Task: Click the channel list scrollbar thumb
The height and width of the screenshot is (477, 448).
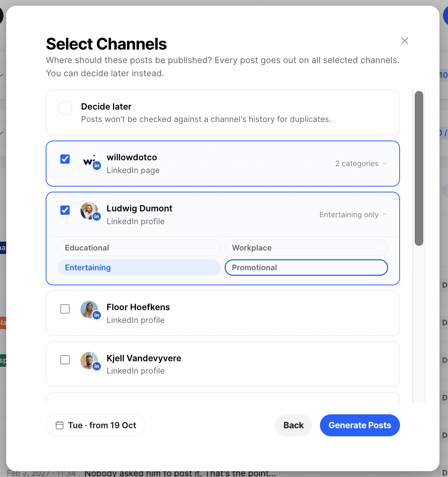Action: coord(419,168)
